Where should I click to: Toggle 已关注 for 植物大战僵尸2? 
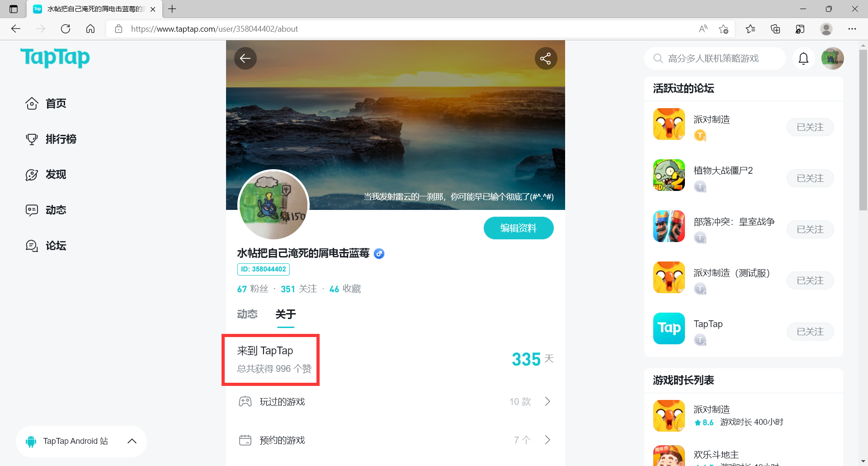810,178
